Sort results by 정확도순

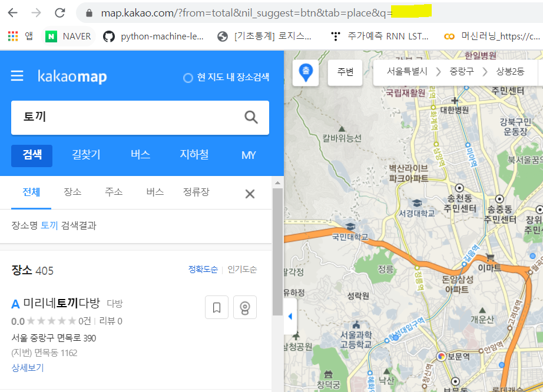tap(203, 270)
